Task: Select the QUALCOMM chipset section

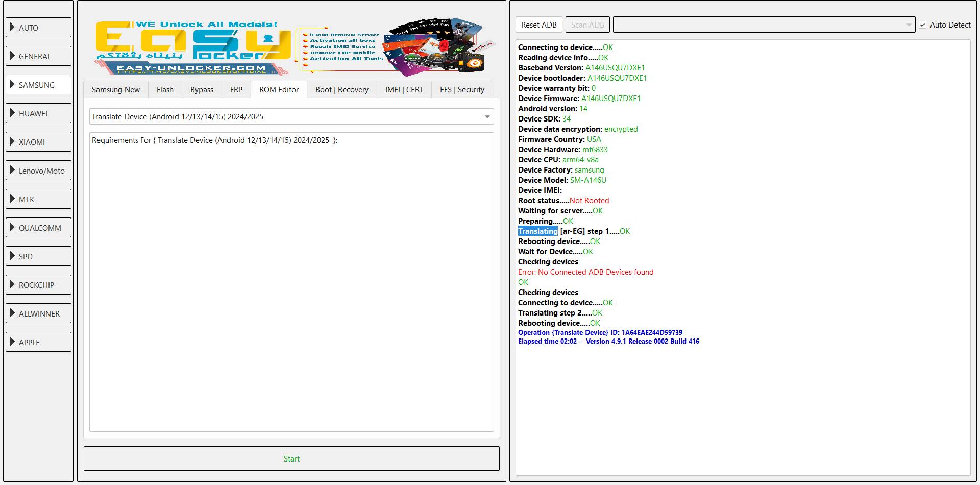Action: tap(38, 228)
